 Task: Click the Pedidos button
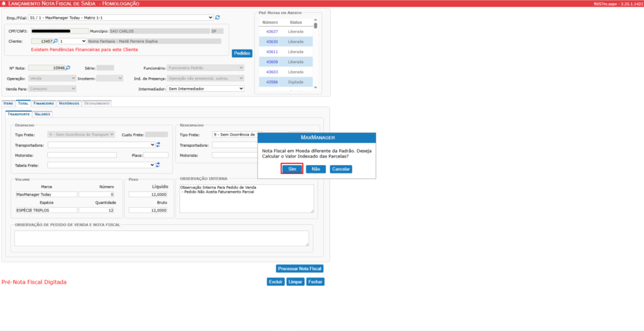[x=242, y=53]
